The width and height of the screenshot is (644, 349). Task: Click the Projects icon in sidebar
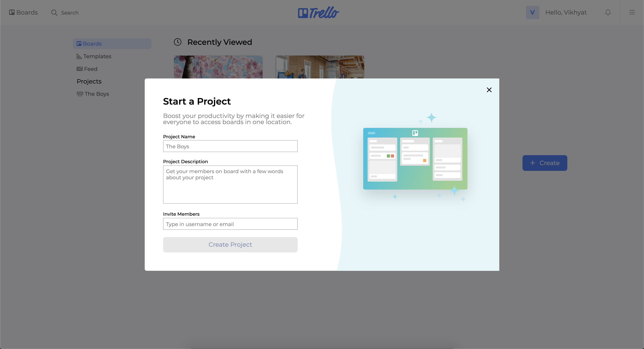click(89, 81)
